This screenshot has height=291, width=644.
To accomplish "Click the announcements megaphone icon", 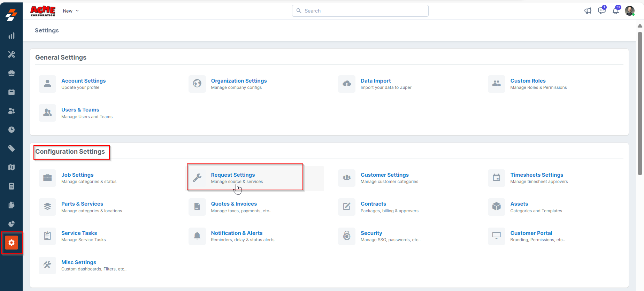I will tap(588, 11).
